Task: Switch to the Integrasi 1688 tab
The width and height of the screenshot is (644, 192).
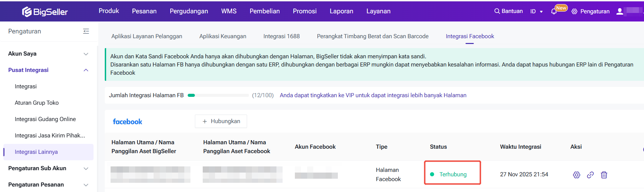Action: pyautogui.click(x=281, y=36)
